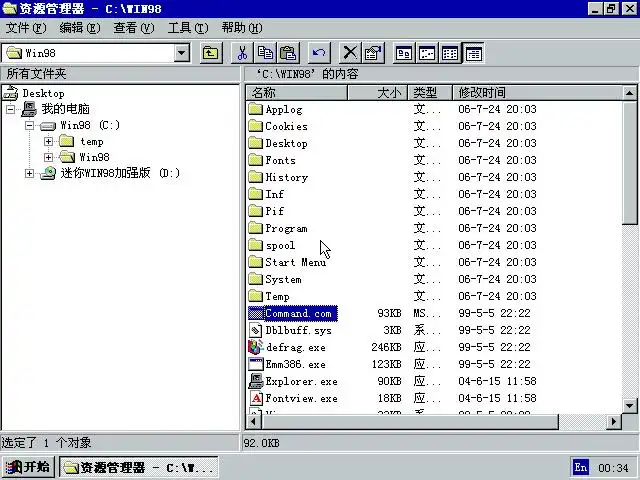Viewport: 640px width, 480px height.
Task: Open the 查看(V) menu
Action: point(133,28)
